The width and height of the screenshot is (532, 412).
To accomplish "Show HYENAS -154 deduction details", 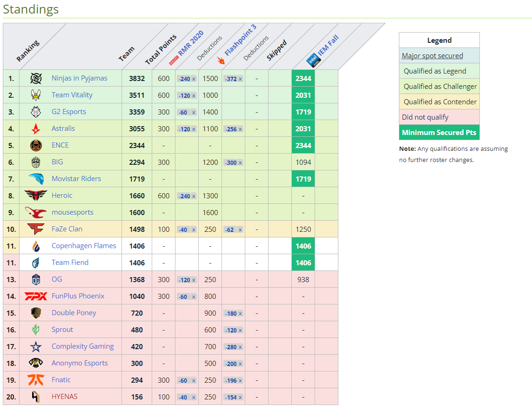I will [234, 398].
